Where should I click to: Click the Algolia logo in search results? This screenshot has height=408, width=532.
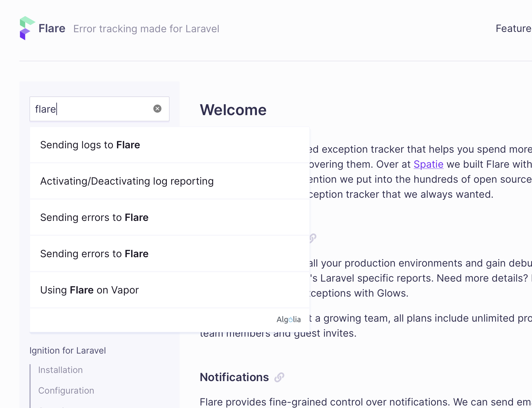click(289, 319)
